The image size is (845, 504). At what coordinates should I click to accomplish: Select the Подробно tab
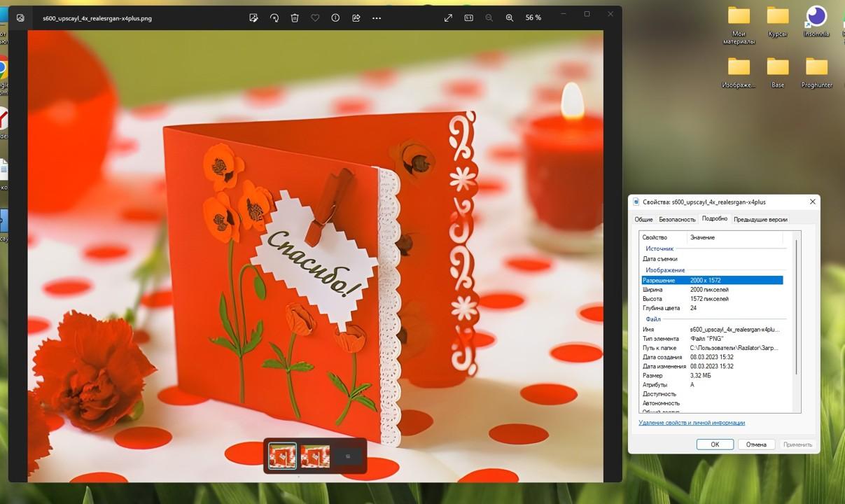click(715, 218)
